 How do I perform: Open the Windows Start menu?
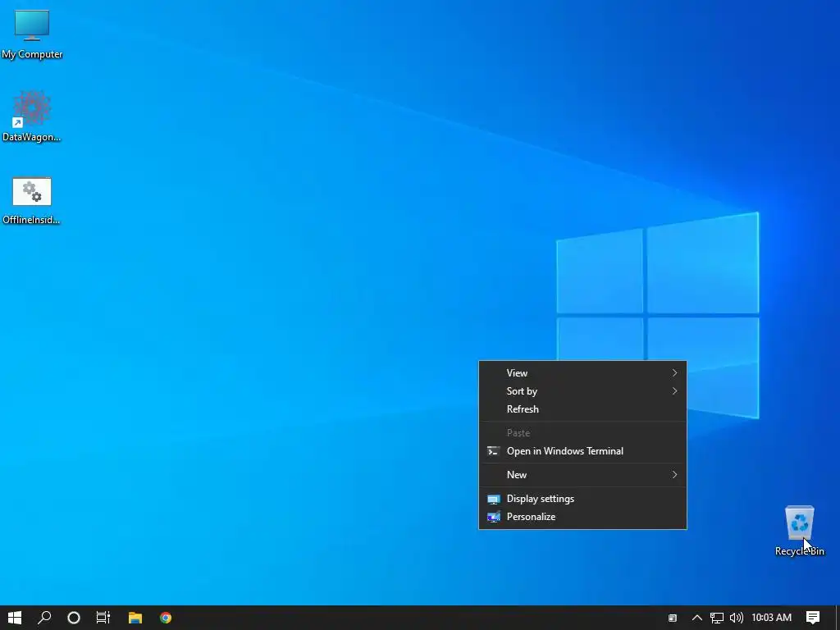(15, 618)
